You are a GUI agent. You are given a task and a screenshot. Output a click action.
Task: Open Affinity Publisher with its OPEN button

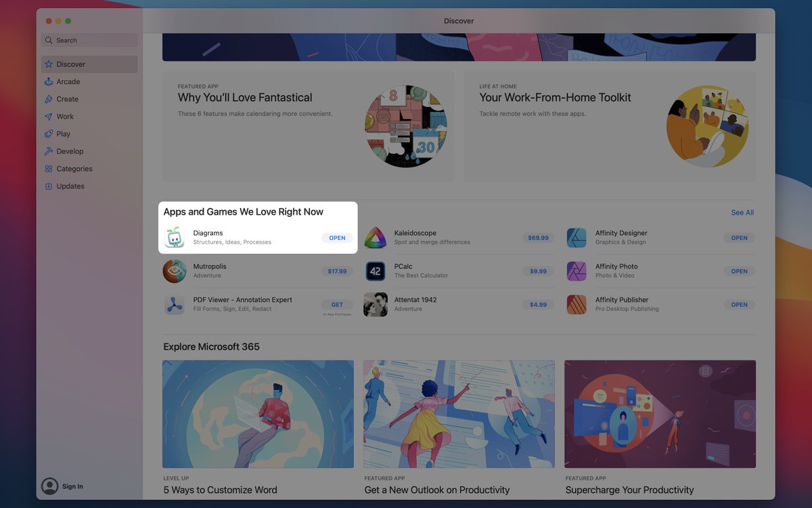tap(739, 304)
